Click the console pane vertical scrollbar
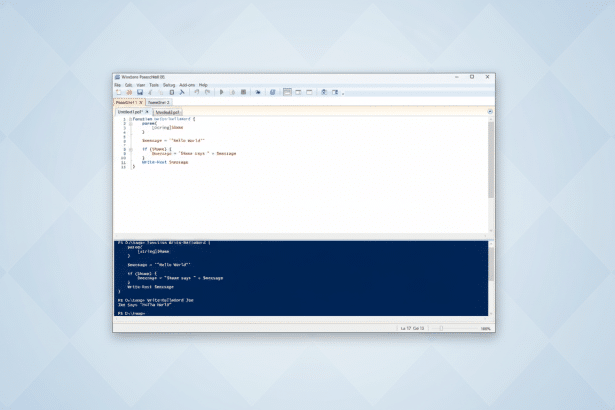This screenshot has width=615, height=410. point(491,264)
